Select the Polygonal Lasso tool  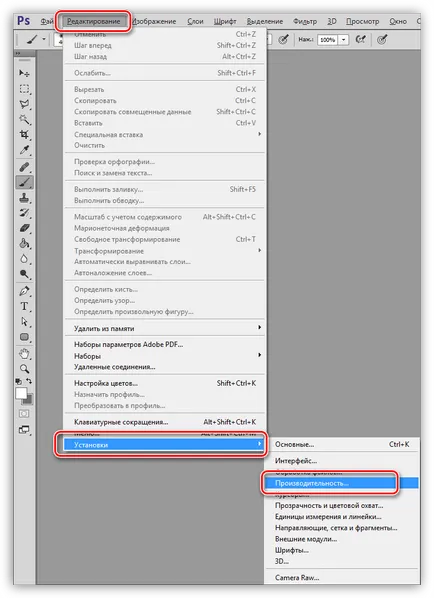click(x=24, y=104)
